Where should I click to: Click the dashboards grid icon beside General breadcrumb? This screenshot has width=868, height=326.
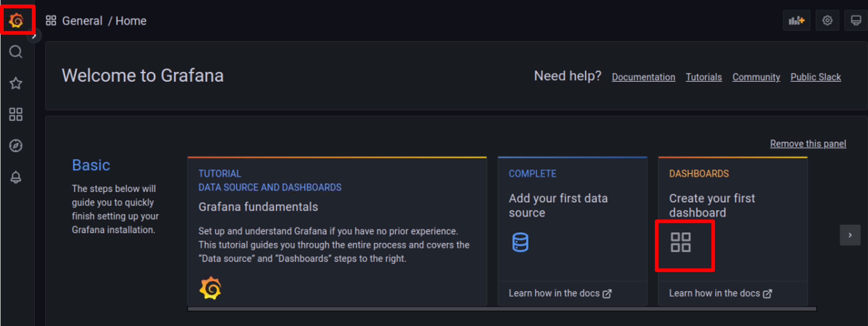point(51,21)
